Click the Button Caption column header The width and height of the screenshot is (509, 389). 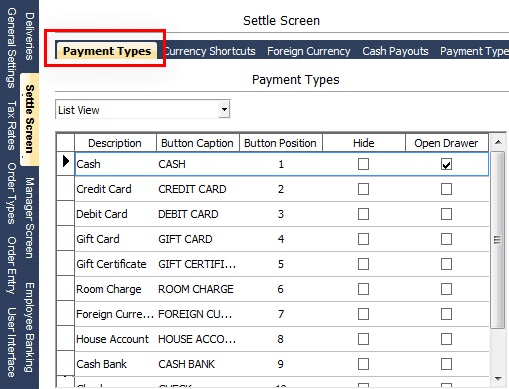click(x=198, y=143)
